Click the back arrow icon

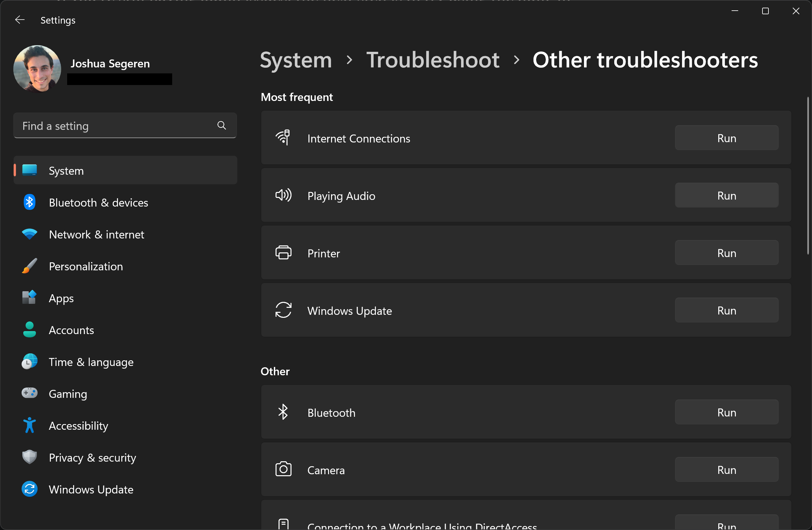(20, 20)
